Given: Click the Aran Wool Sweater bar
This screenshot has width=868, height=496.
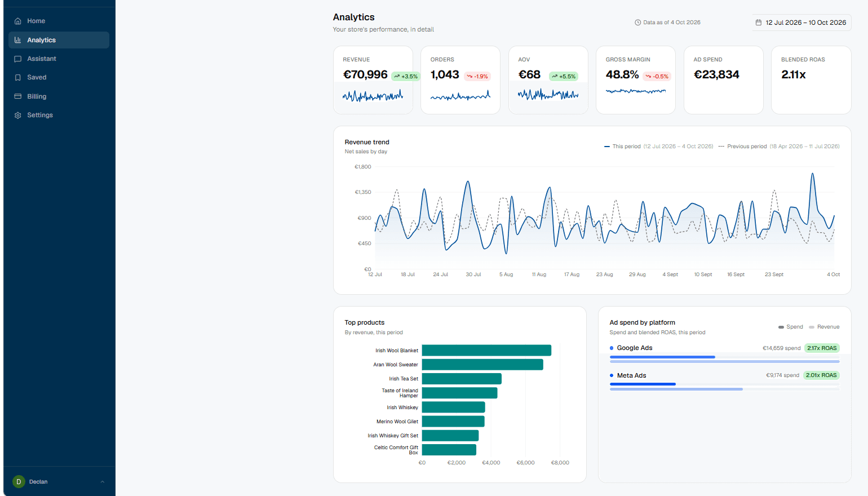Looking at the screenshot, I should pyautogui.click(x=482, y=365).
